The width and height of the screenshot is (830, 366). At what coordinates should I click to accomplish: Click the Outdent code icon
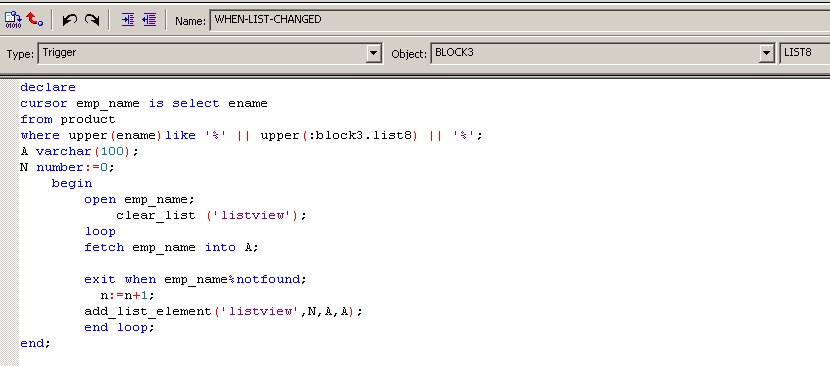pos(149,20)
